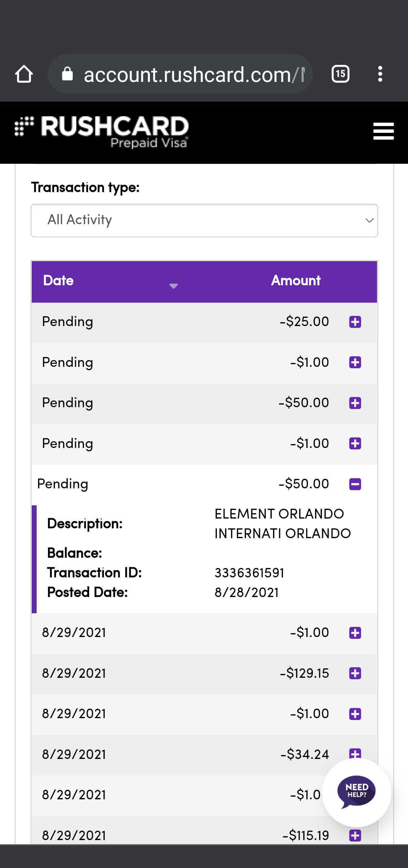This screenshot has width=408, height=868.
Task: Expand the pending -$25.00 transaction
Action: pyautogui.click(x=355, y=322)
